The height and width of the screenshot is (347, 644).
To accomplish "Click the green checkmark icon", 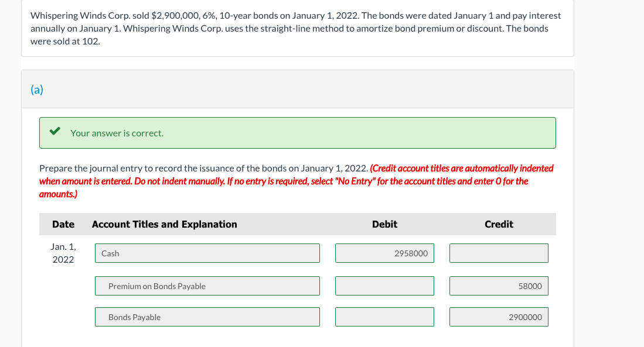I will (x=54, y=131).
